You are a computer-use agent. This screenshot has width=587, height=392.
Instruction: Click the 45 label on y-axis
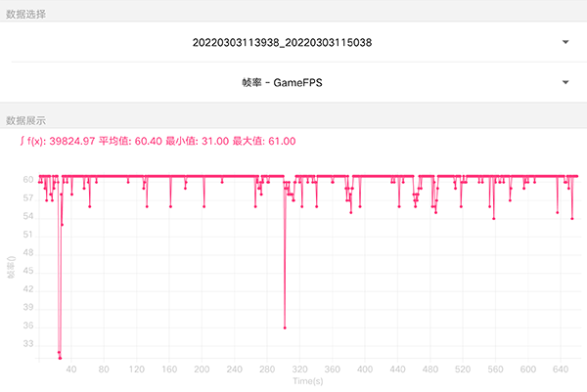click(29, 271)
